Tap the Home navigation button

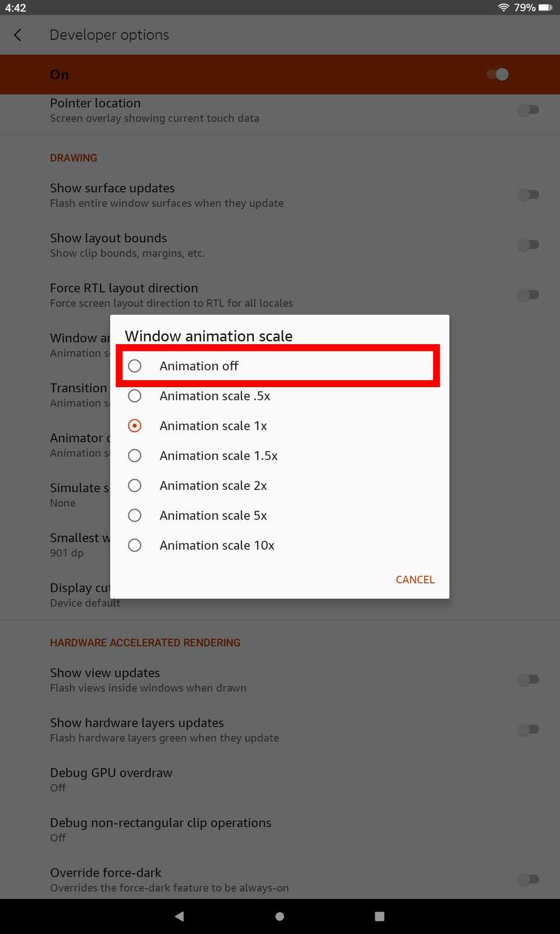click(x=279, y=916)
